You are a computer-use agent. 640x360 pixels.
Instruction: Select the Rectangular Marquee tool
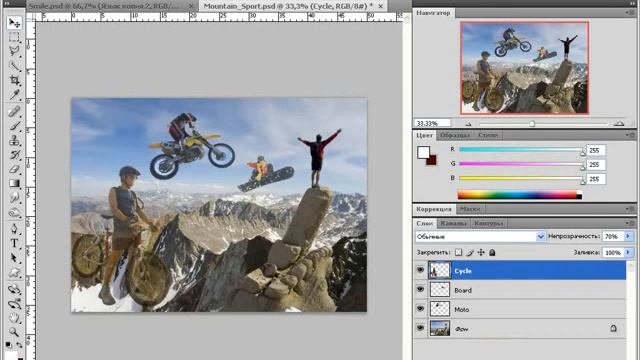pos(14,37)
